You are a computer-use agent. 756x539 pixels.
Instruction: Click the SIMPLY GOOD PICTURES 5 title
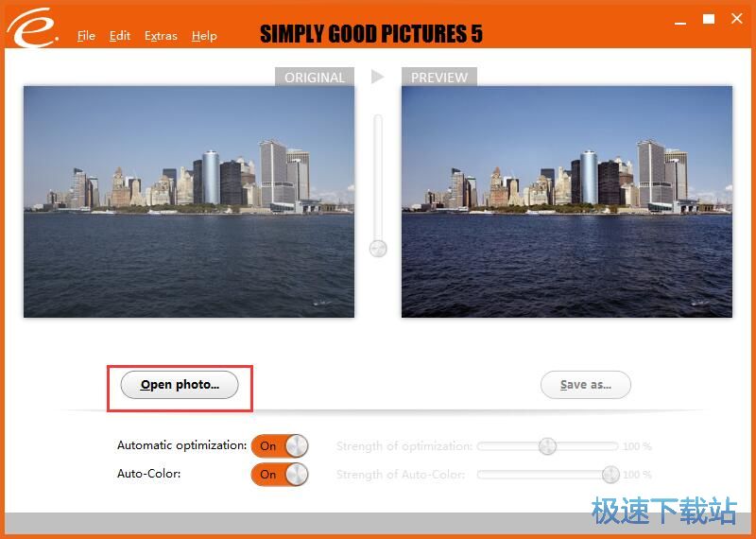click(371, 34)
